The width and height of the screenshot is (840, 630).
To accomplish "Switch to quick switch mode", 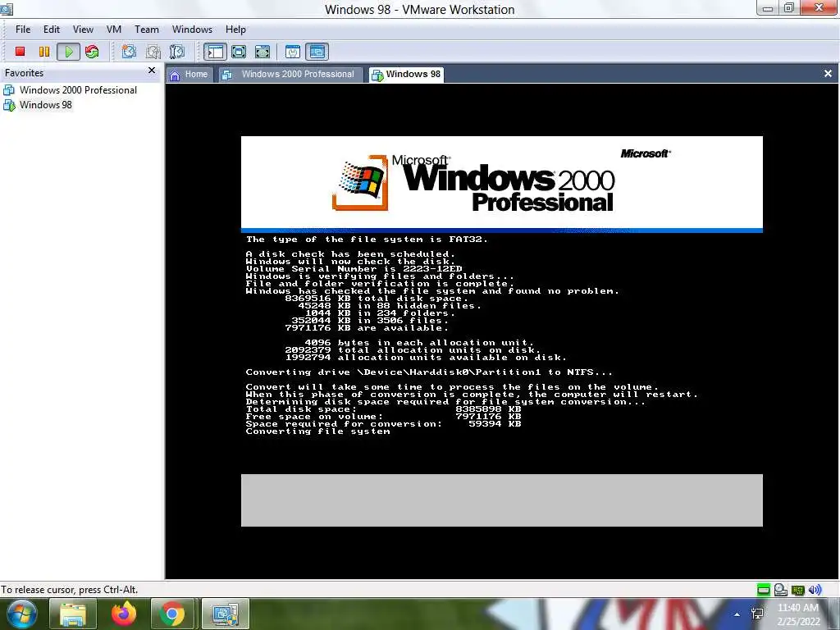I will (x=262, y=52).
